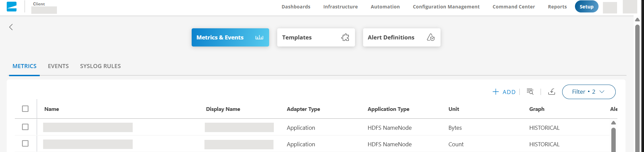Viewport: 644px width, 152px height.
Task: Click the OpsRamp logo icon
Action: coord(11,6)
